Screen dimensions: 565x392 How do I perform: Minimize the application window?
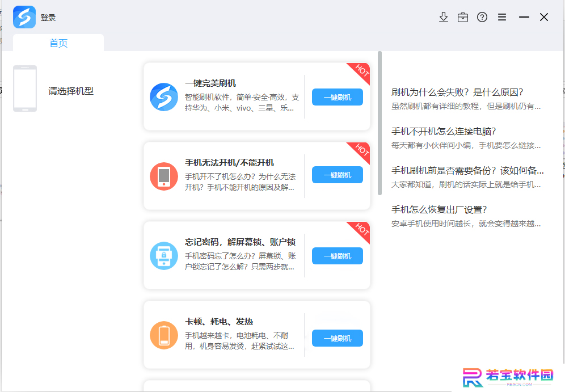pos(524,17)
